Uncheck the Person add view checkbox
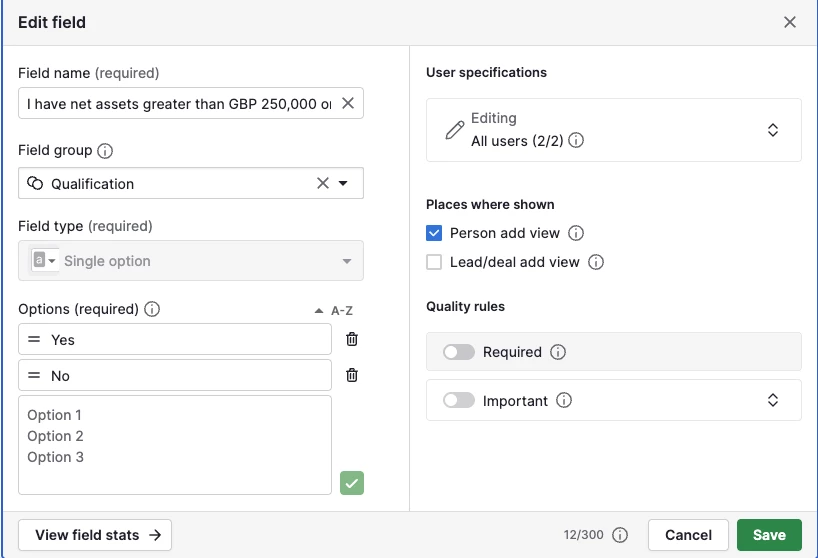This screenshot has width=818, height=558. pos(434,233)
